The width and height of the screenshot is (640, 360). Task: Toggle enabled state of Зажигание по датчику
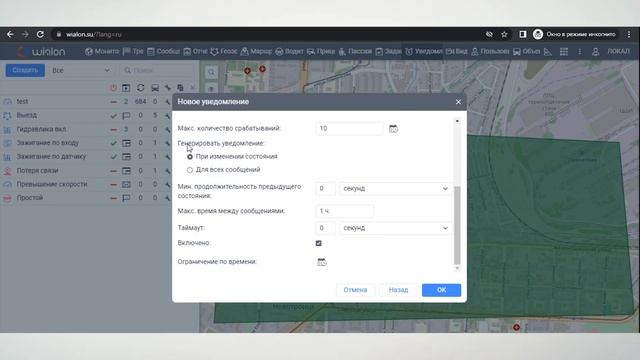(x=113, y=157)
